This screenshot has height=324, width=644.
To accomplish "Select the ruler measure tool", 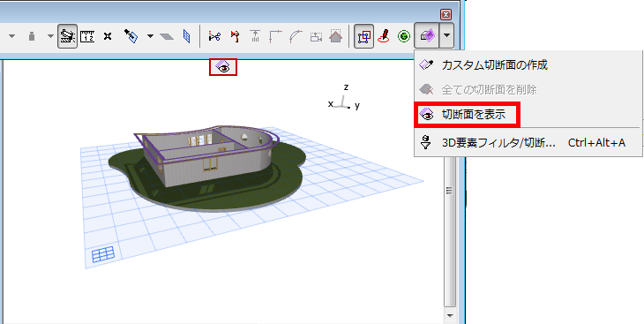I will click(x=87, y=36).
